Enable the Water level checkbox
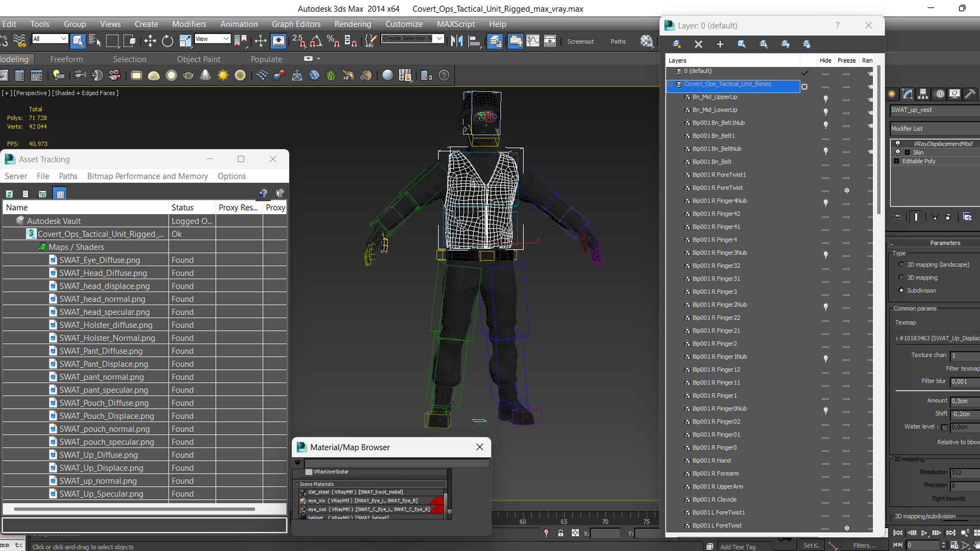This screenshot has width=980, height=551. click(944, 427)
